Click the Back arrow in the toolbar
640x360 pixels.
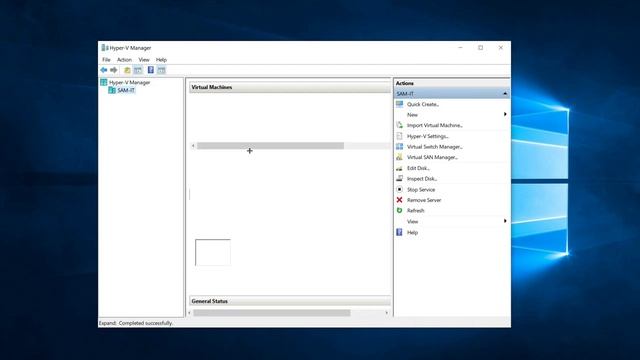click(x=104, y=70)
